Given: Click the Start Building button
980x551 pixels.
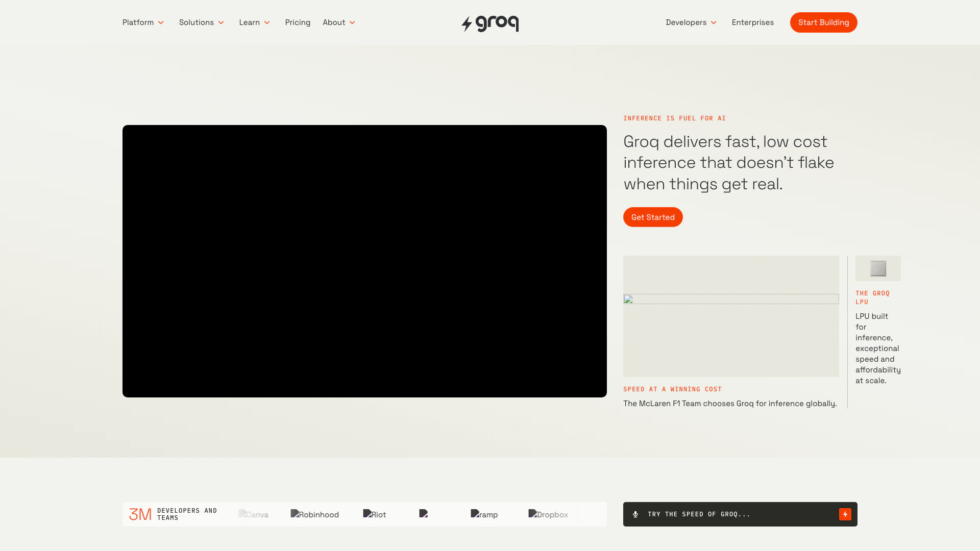Looking at the screenshot, I should point(823,22).
